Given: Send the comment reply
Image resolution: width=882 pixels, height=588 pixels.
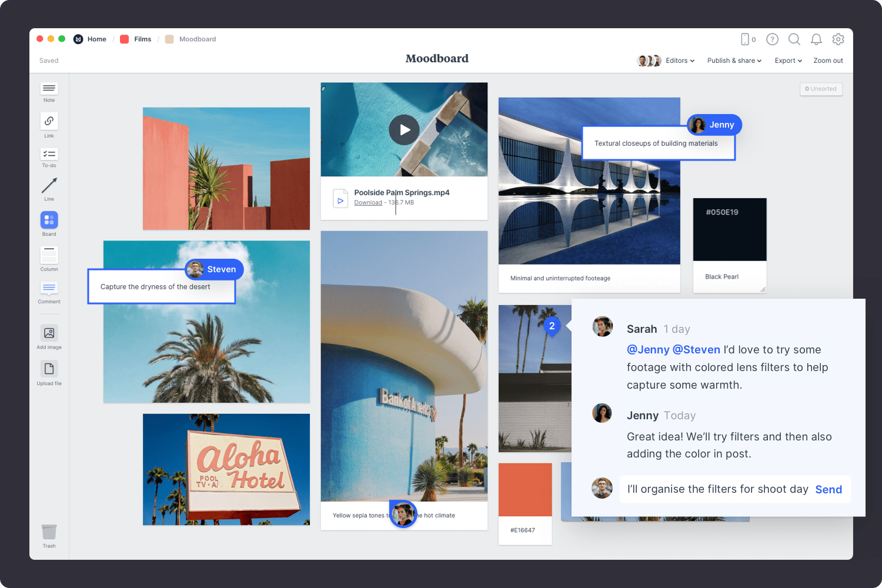Looking at the screenshot, I should (828, 489).
